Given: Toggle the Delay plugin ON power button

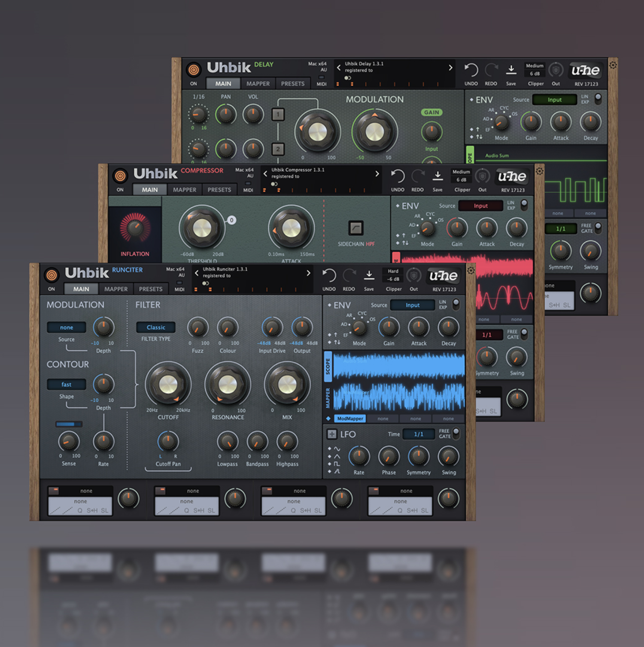Looking at the screenshot, I should click(x=194, y=69).
